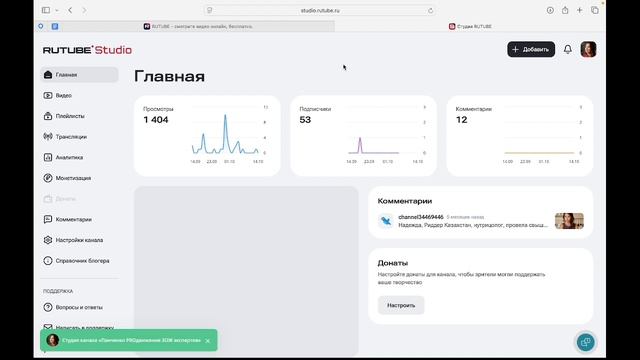Image resolution: width=640 pixels, height=360 pixels.
Task: Click the first pinned tab icon
Action: 41,26
